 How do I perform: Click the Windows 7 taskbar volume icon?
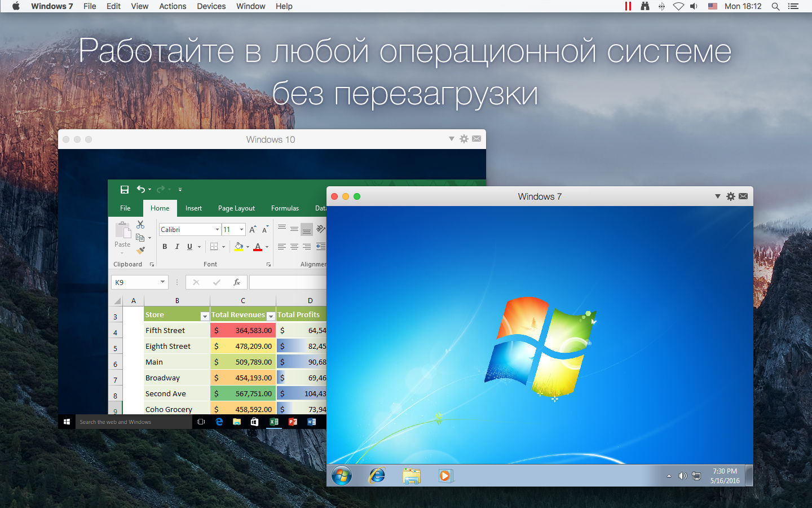682,476
